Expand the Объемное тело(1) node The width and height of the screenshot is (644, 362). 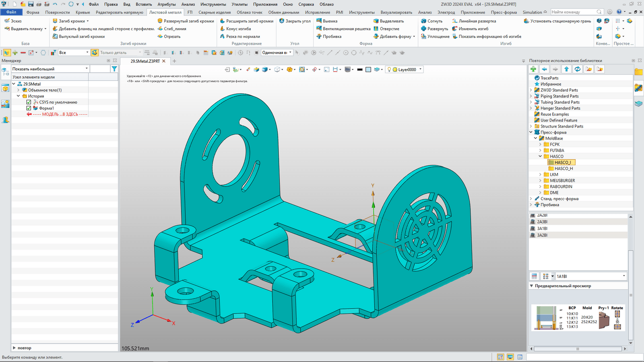[x=19, y=90]
